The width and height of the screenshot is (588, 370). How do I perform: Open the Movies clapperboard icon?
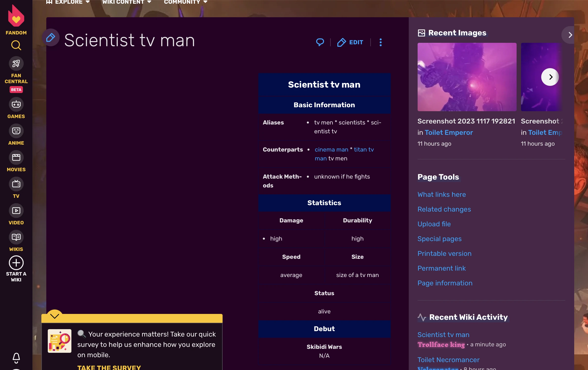(16, 157)
